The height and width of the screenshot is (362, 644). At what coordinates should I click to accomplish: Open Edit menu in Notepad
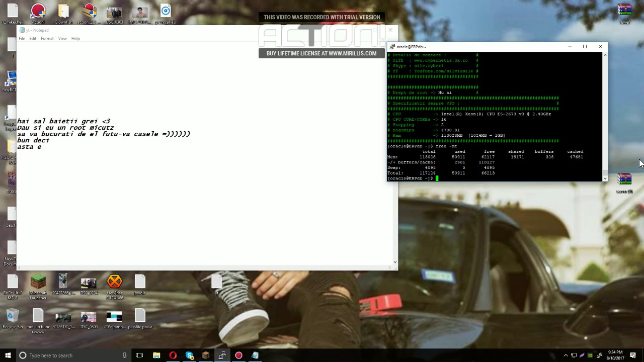tap(33, 38)
